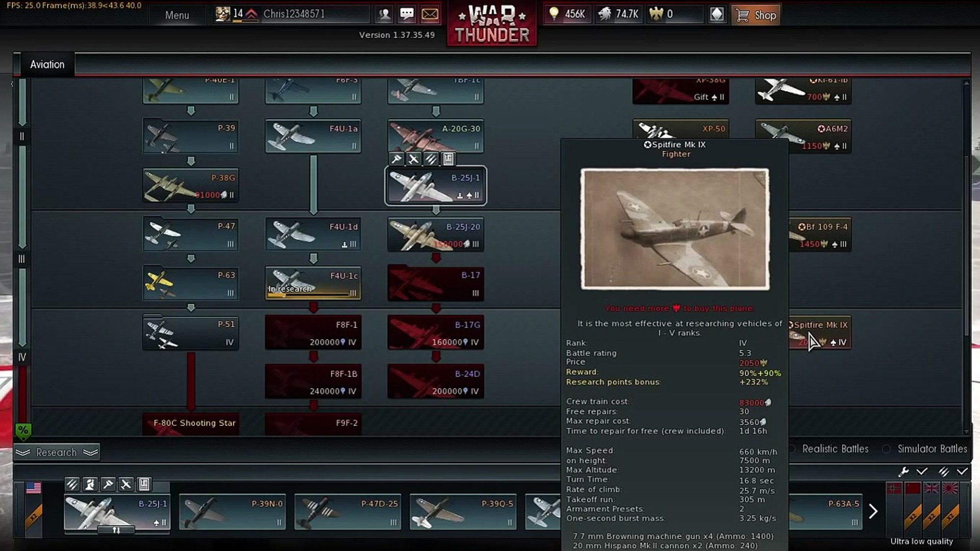Select the P-51 aircraft card

pyautogui.click(x=191, y=332)
